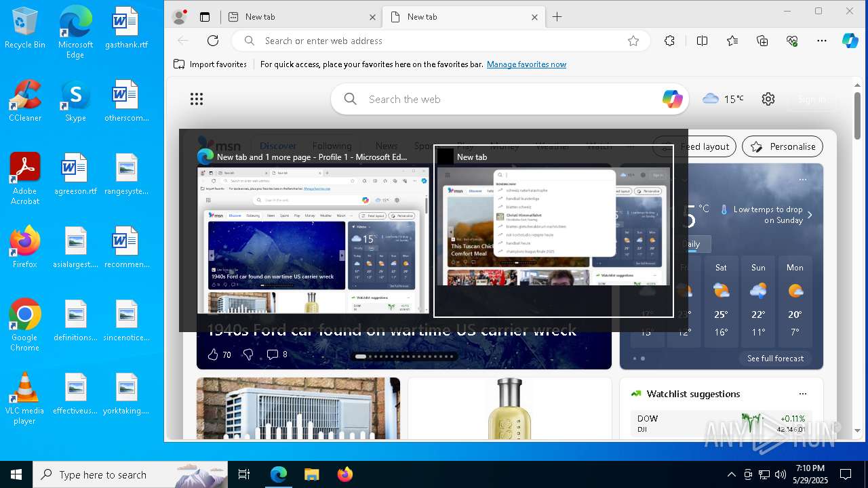This screenshot has height=488, width=868.
Task: Open Skype desktop shortcut
Action: [x=75, y=100]
